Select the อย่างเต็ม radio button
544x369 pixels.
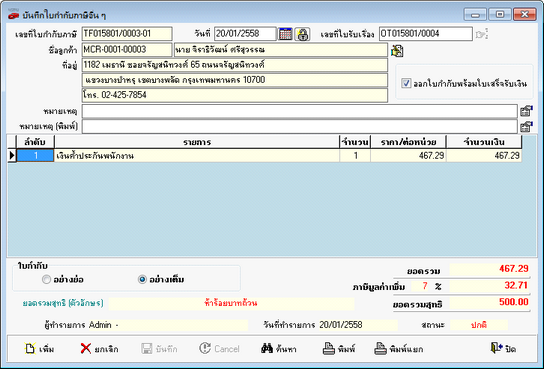[x=142, y=279]
